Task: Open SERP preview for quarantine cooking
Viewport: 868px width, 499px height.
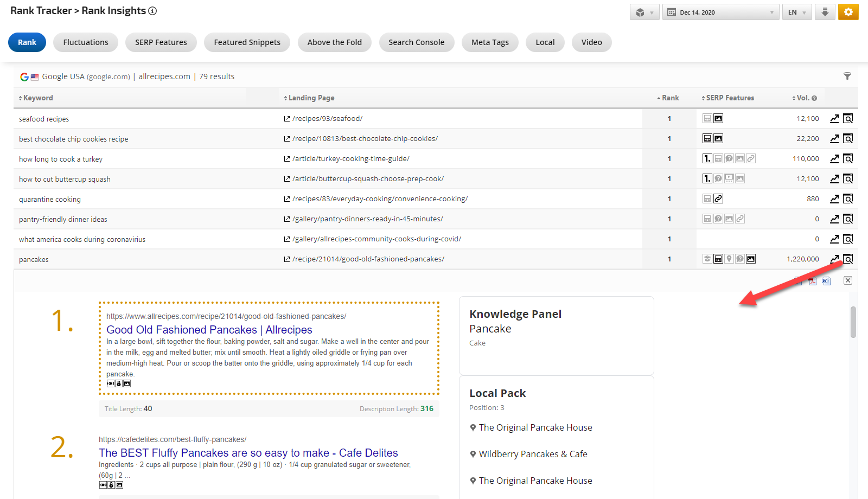Action: tap(848, 199)
